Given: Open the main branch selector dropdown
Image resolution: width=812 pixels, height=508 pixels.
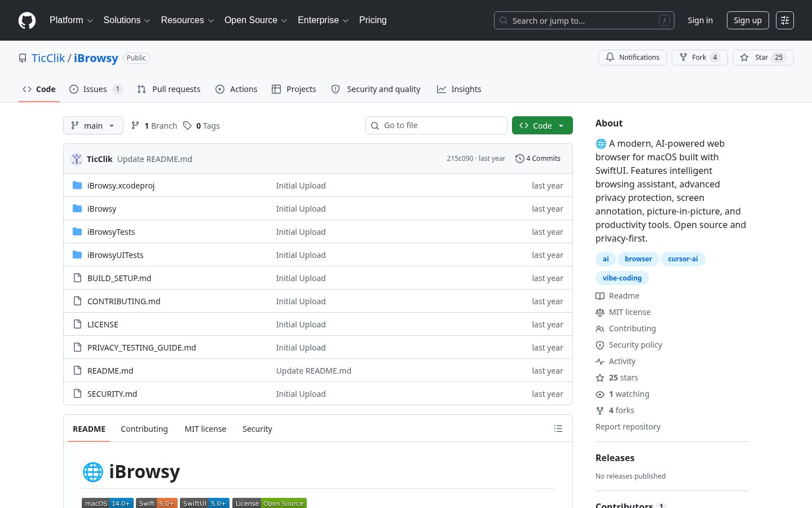Looking at the screenshot, I should [93, 125].
